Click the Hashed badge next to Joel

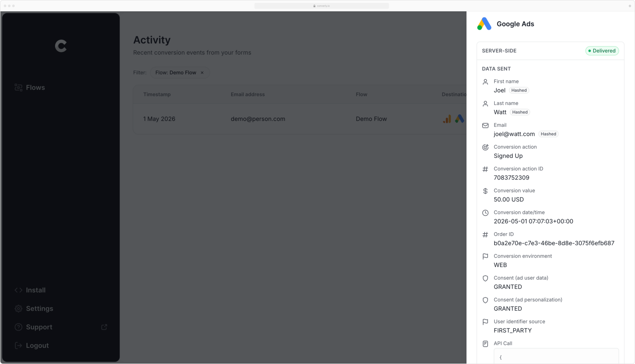coord(519,90)
